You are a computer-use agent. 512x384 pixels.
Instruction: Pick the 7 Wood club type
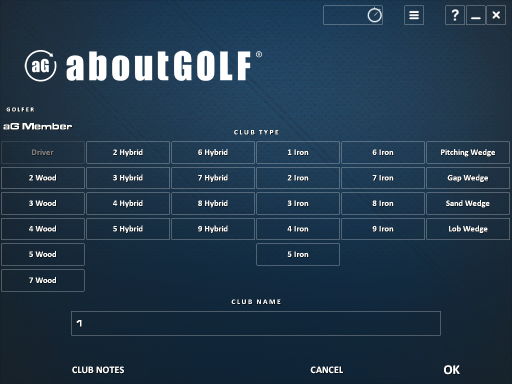tap(43, 280)
